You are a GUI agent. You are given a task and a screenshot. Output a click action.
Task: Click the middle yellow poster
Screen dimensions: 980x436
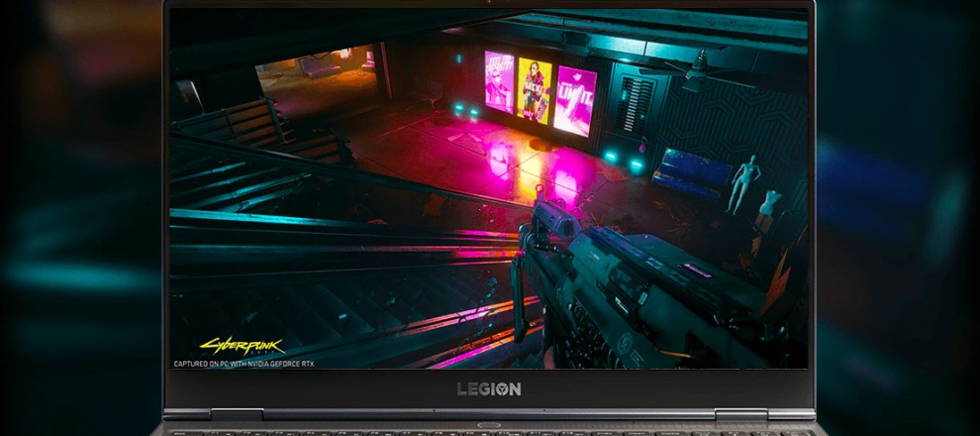coord(535,90)
